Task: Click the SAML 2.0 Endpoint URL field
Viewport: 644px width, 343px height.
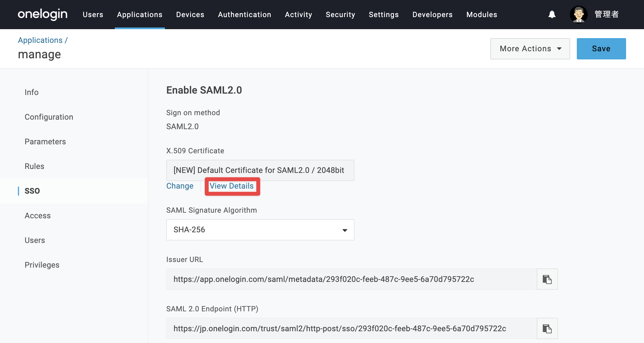Action: 352,328
